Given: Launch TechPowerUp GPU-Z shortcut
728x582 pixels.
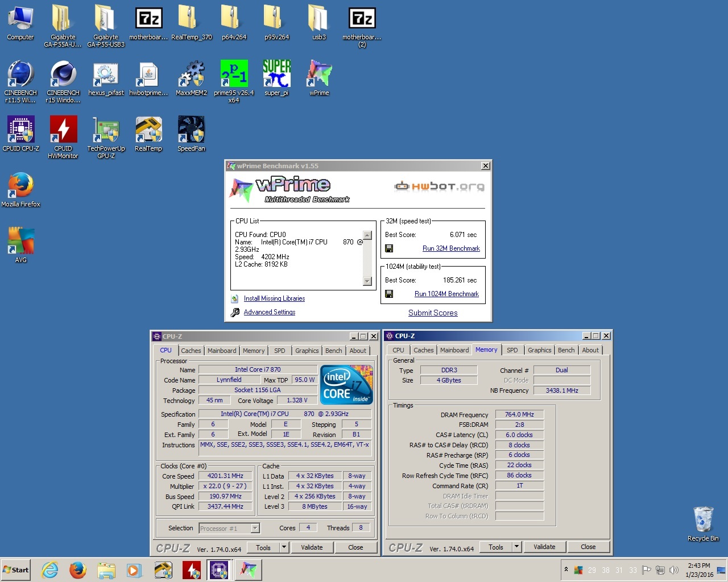Looking at the screenshot, I should (x=106, y=137).
